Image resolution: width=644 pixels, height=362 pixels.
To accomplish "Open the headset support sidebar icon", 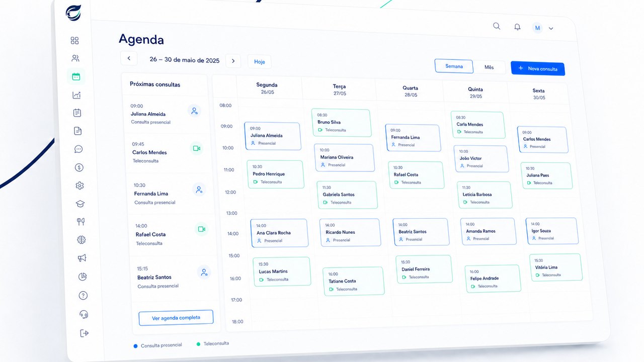I will pos(84,314).
